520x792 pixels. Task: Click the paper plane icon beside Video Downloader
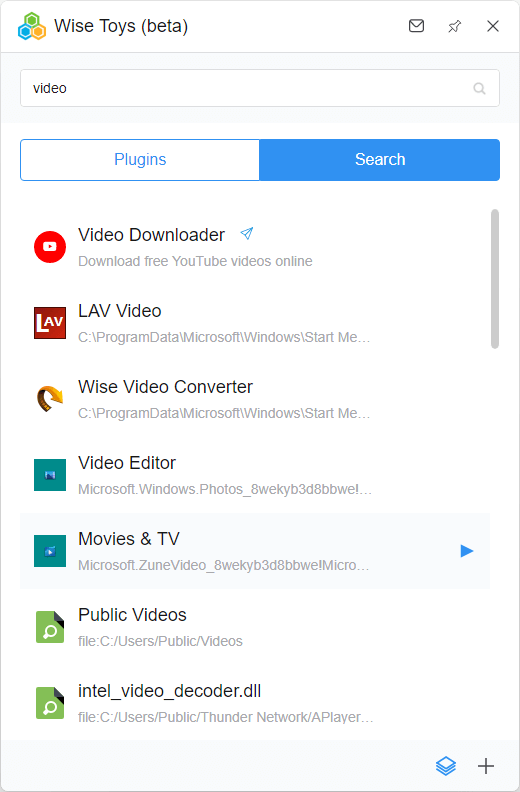247,233
